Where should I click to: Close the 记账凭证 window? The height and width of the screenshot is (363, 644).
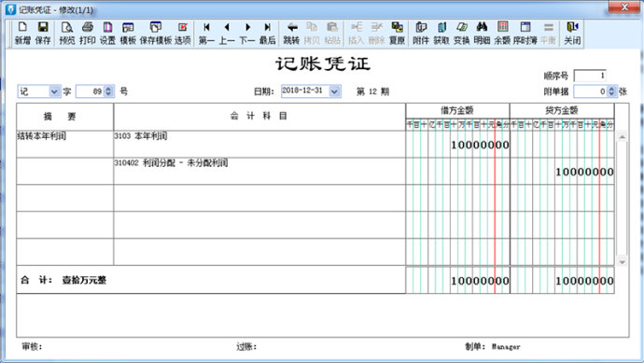point(624,7)
